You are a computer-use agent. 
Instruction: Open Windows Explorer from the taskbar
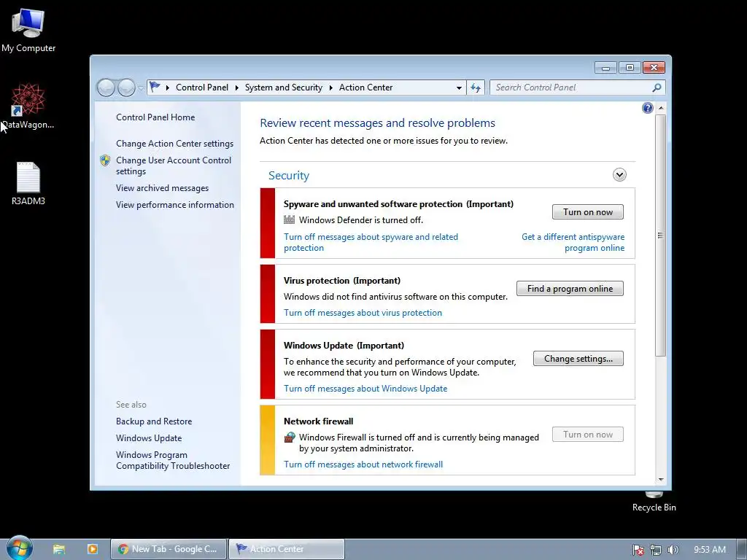coord(59,549)
